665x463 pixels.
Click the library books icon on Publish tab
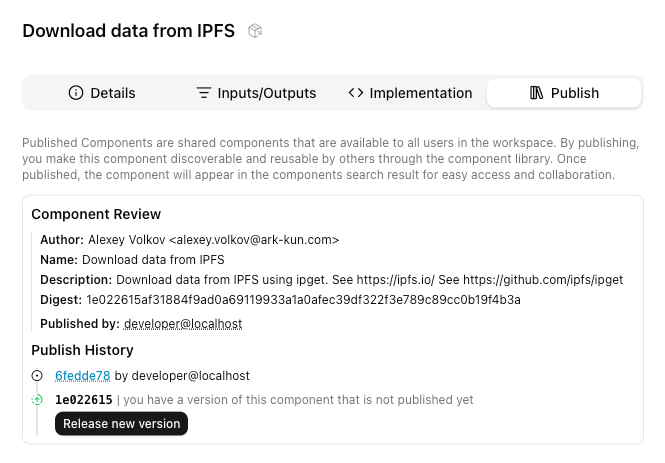(536, 93)
